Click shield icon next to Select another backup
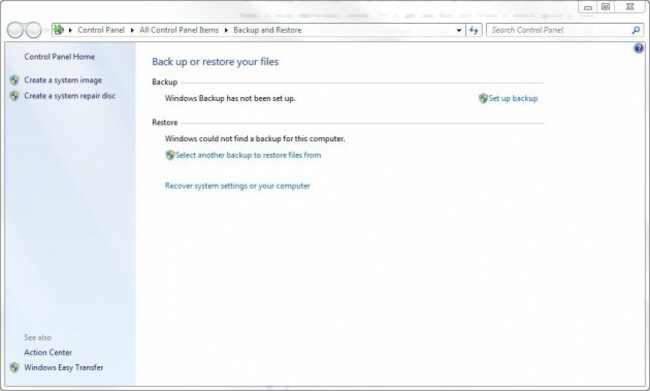 point(170,155)
